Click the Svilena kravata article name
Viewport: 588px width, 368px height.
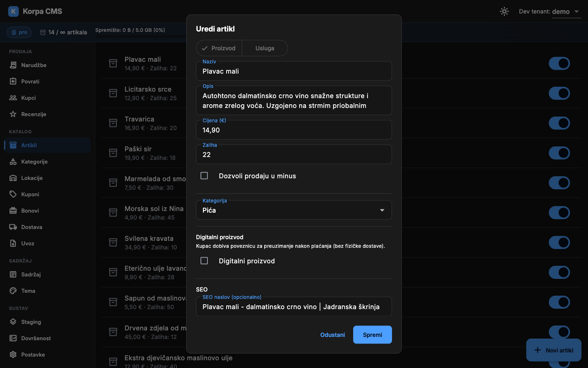pyautogui.click(x=149, y=238)
